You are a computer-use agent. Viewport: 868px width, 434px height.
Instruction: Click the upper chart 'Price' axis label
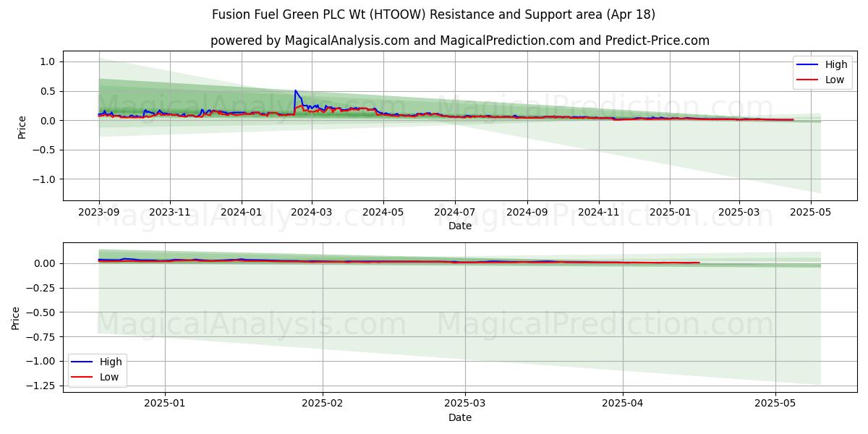[x=22, y=127]
